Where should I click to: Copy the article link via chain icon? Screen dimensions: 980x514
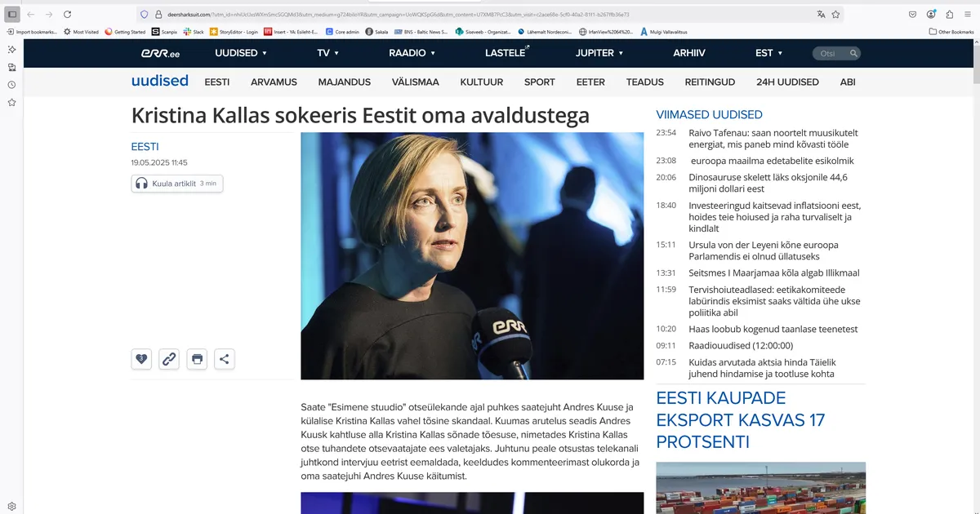click(x=169, y=359)
